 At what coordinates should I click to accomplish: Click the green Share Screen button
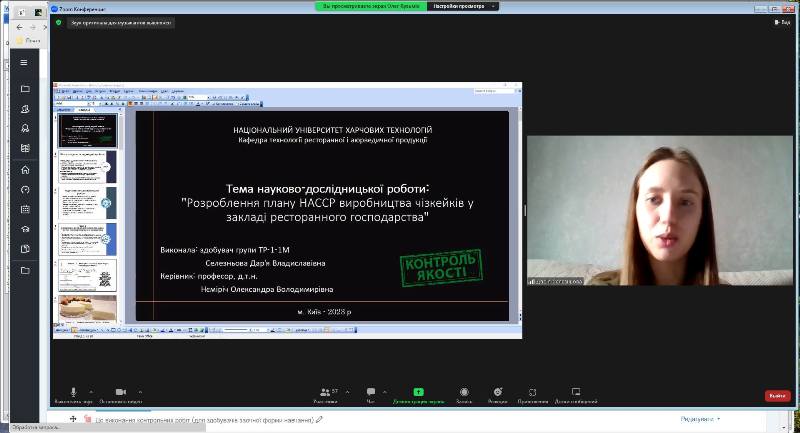pos(418,392)
